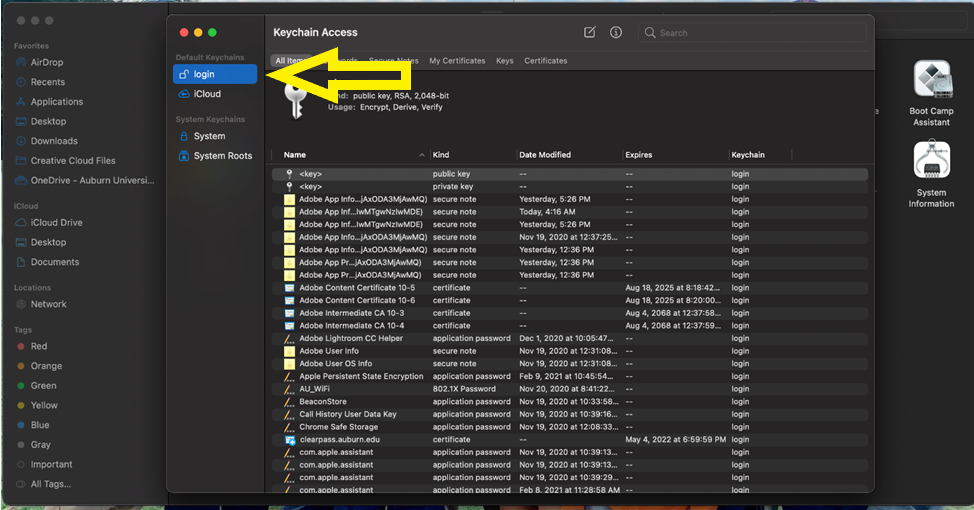Click the System keychain lock icon
The width and height of the screenshot is (974, 510).
[x=184, y=136]
